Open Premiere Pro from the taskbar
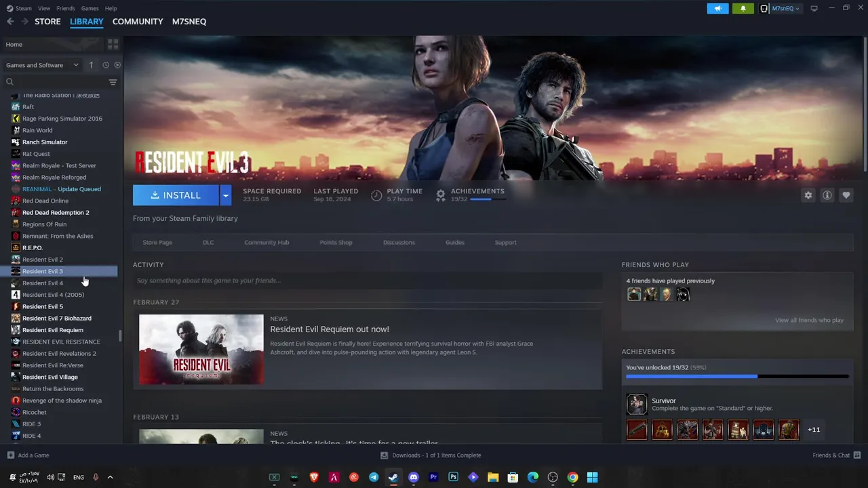868x488 pixels. coord(433,477)
